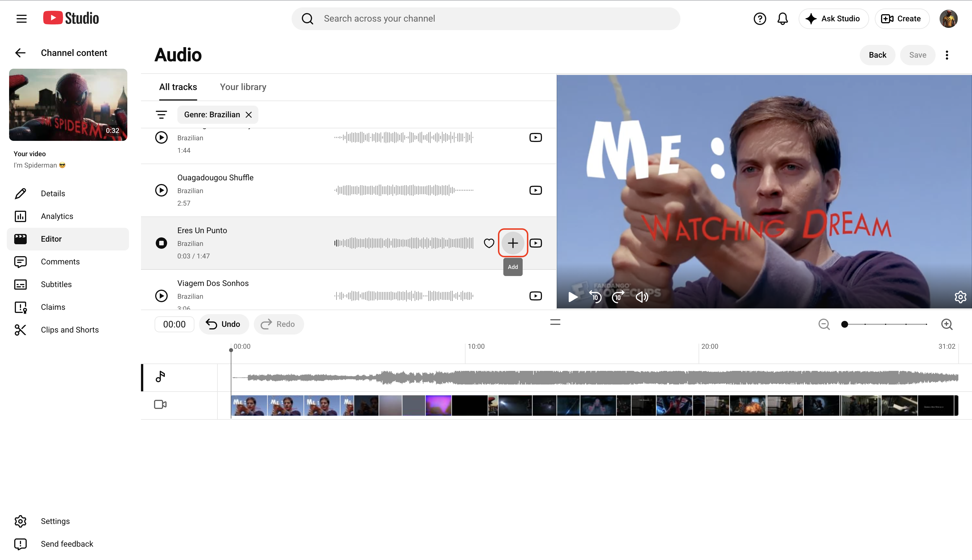
Task: Open Clips and Shorts in sidebar
Action: pyautogui.click(x=70, y=330)
